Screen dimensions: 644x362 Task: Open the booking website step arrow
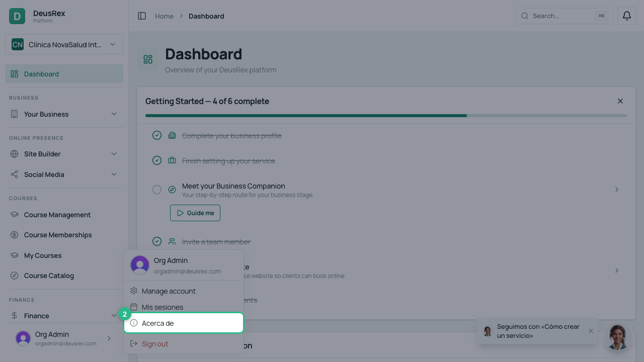coord(617,270)
